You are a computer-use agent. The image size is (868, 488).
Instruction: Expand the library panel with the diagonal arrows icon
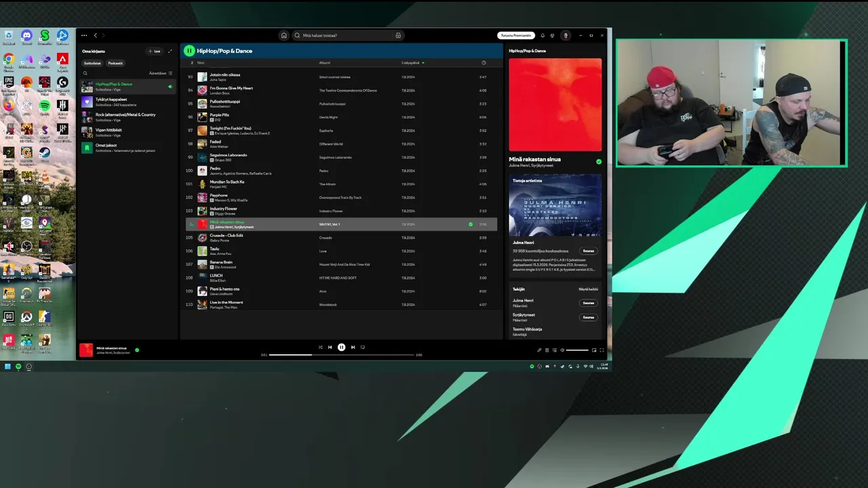[x=170, y=51]
